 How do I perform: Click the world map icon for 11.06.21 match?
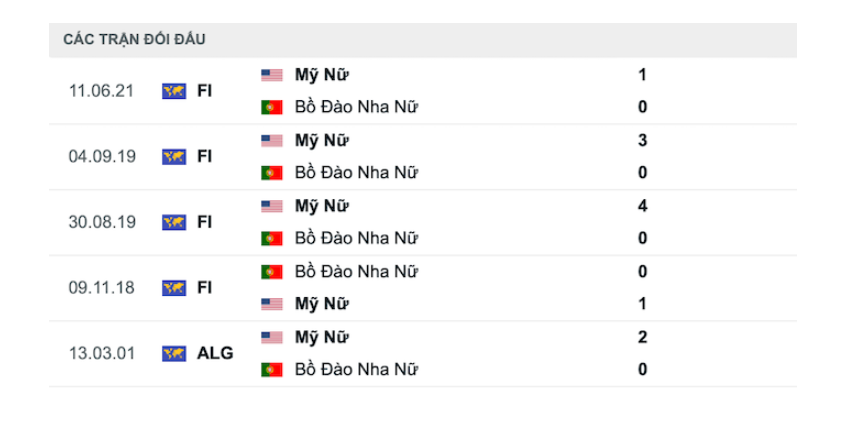pos(174,91)
